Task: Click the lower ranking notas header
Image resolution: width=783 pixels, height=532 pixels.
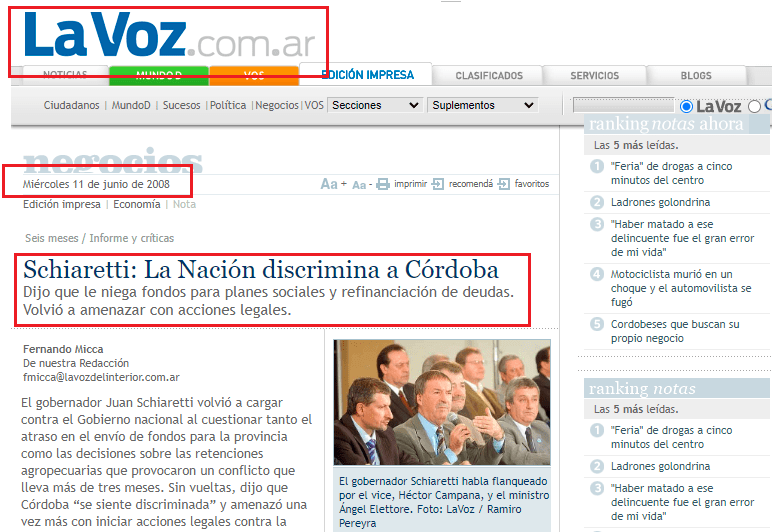Action: [x=677, y=388]
